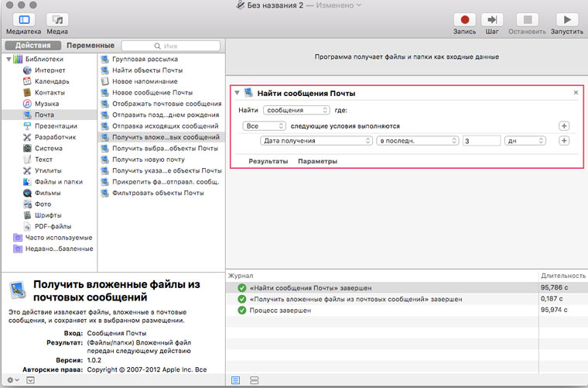Stop workflow with Остановить button

point(527,19)
